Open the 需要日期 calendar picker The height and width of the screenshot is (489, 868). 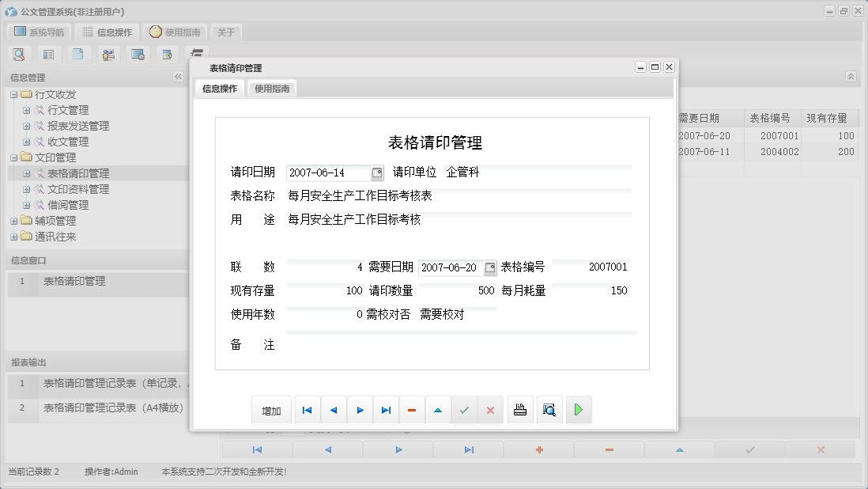coord(491,267)
